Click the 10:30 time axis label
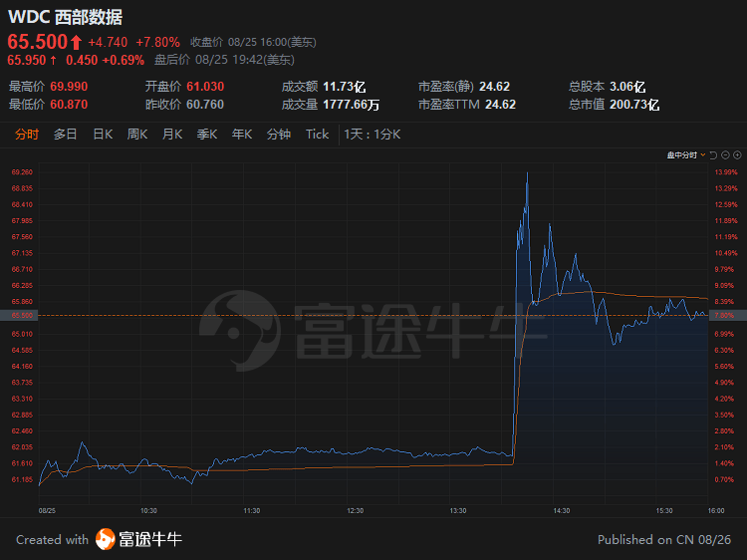Image resolution: width=747 pixels, height=560 pixels. click(148, 511)
